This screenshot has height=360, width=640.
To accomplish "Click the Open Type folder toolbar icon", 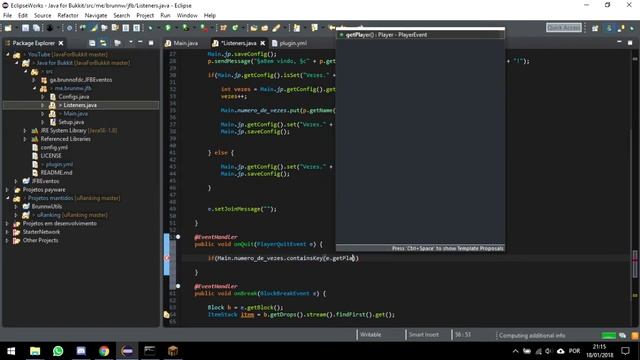I will [253, 28].
